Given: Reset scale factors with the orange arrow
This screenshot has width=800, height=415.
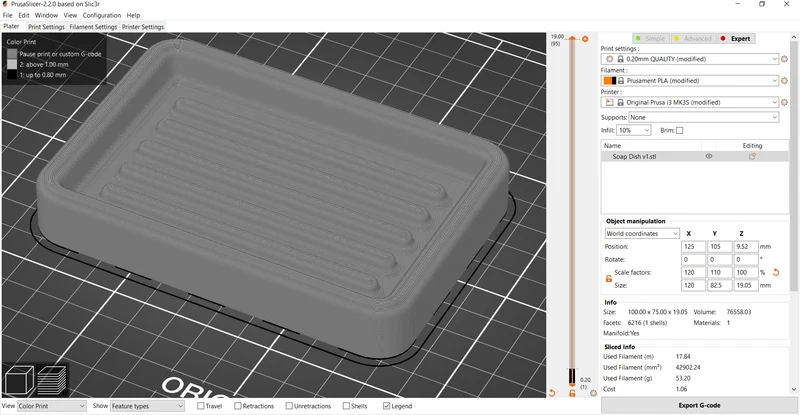Looking at the screenshot, I should (x=776, y=273).
